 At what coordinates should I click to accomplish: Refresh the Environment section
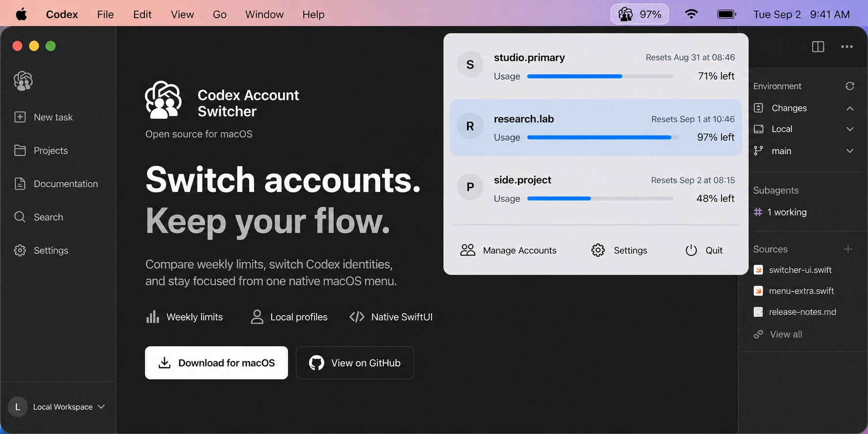(x=850, y=86)
